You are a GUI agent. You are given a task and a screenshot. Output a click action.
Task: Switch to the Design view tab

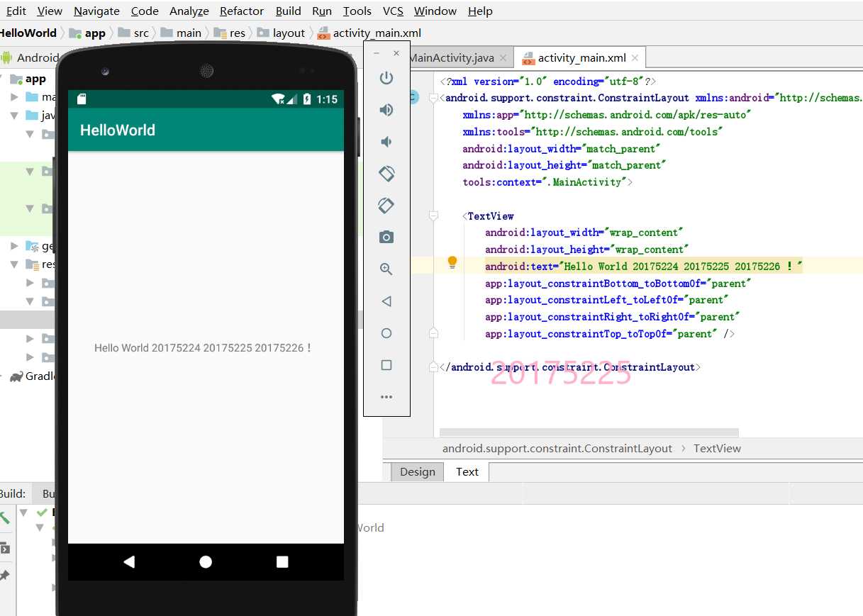click(x=418, y=472)
